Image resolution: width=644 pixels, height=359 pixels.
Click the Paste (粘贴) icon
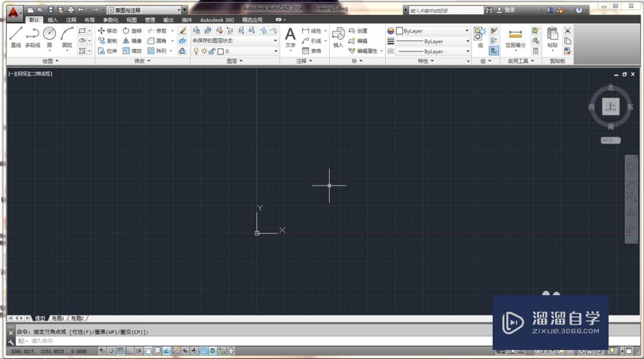[553, 37]
